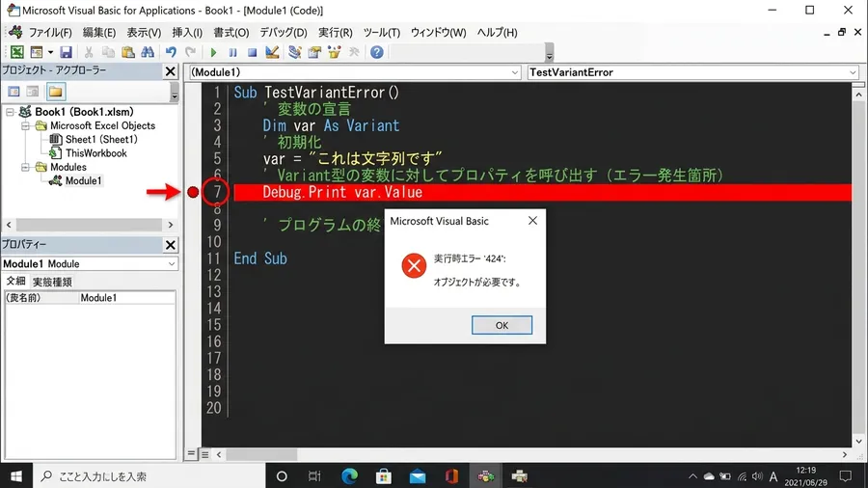
Task: Open Properties Window via toolbar icon
Action: click(x=314, y=52)
